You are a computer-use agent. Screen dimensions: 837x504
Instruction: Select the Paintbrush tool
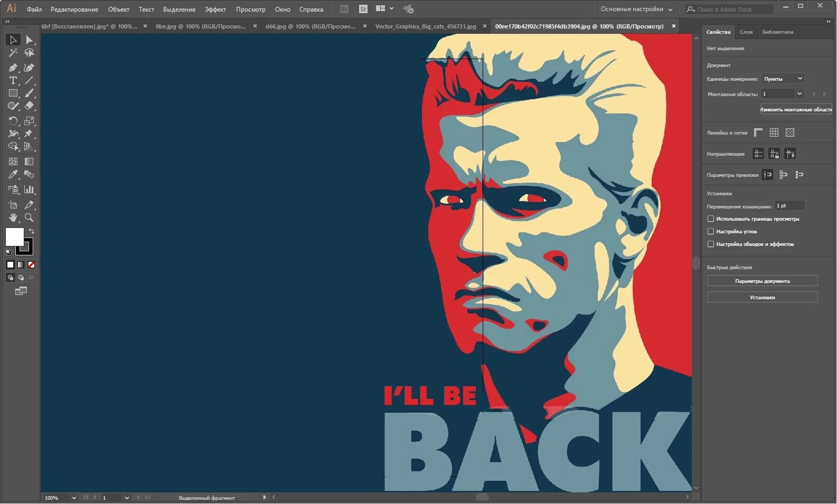coord(29,93)
